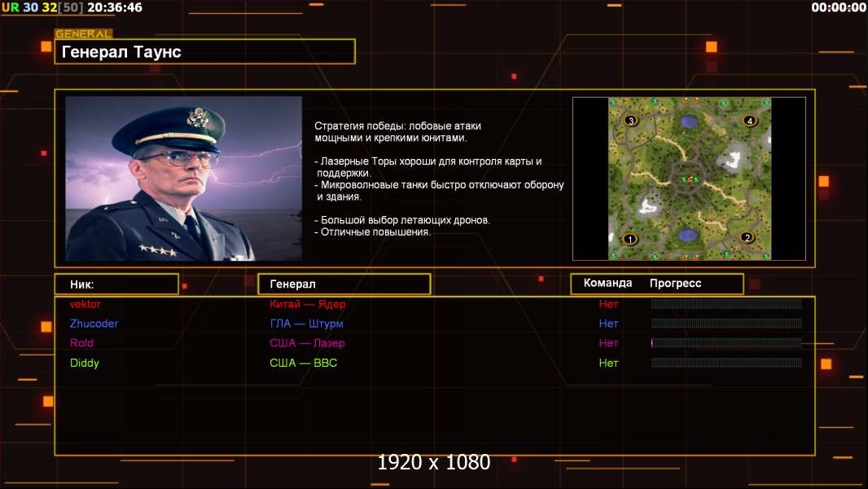Click the [50] value in the status line
This screenshot has height=489, width=868.
[70, 7]
